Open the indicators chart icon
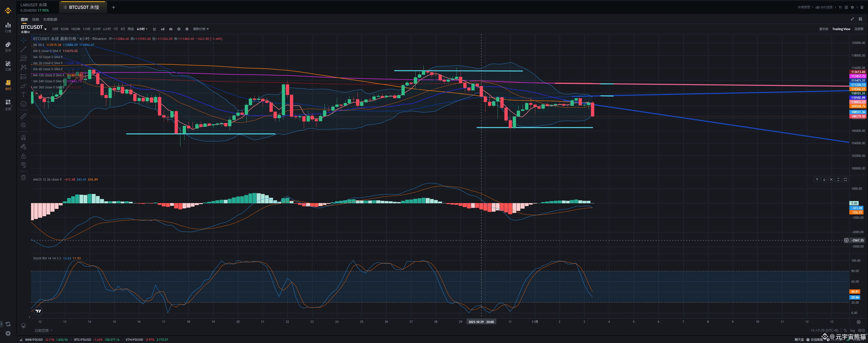 pyautogui.click(x=155, y=29)
